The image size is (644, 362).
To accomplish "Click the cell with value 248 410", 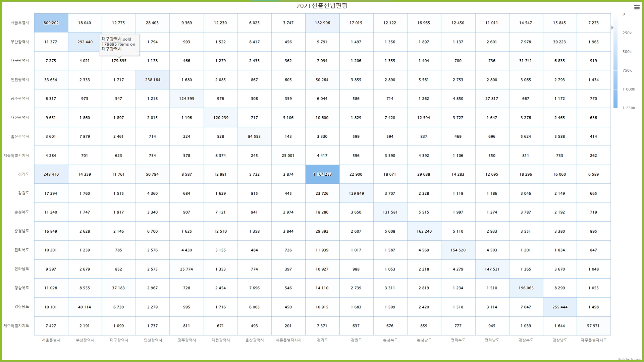I will tap(51, 174).
